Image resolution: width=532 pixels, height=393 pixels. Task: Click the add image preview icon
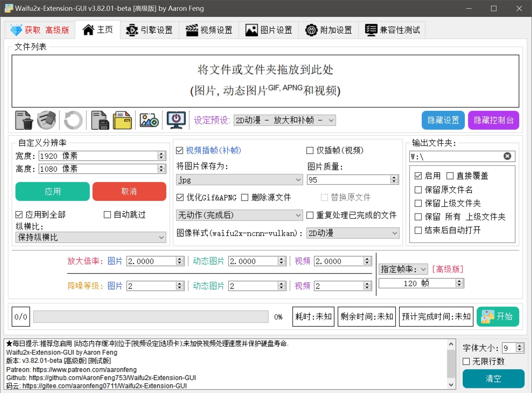(x=149, y=120)
